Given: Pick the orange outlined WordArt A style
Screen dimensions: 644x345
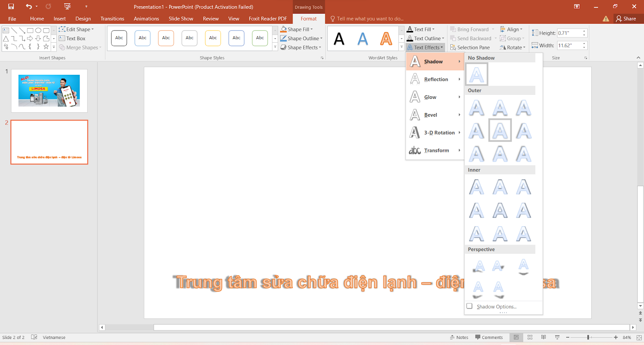Looking at the screenshot, I should [x=386, y=39].
